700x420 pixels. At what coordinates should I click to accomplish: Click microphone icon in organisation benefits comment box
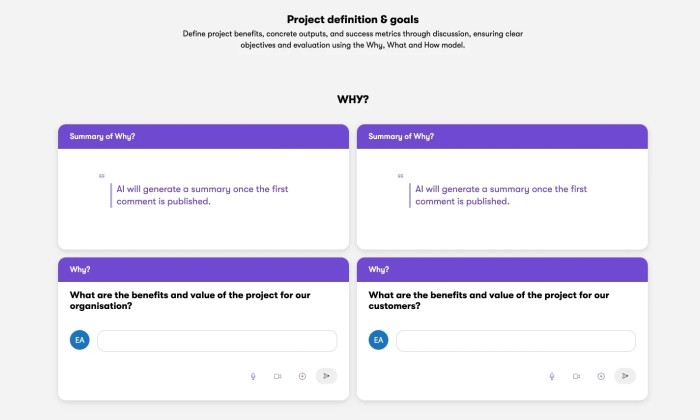click(253, 376)
